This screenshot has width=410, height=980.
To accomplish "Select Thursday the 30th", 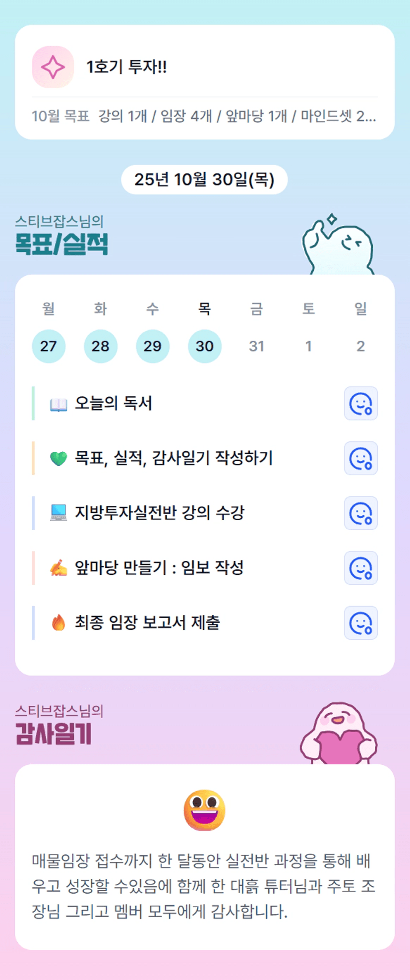I will coord(205,346).
